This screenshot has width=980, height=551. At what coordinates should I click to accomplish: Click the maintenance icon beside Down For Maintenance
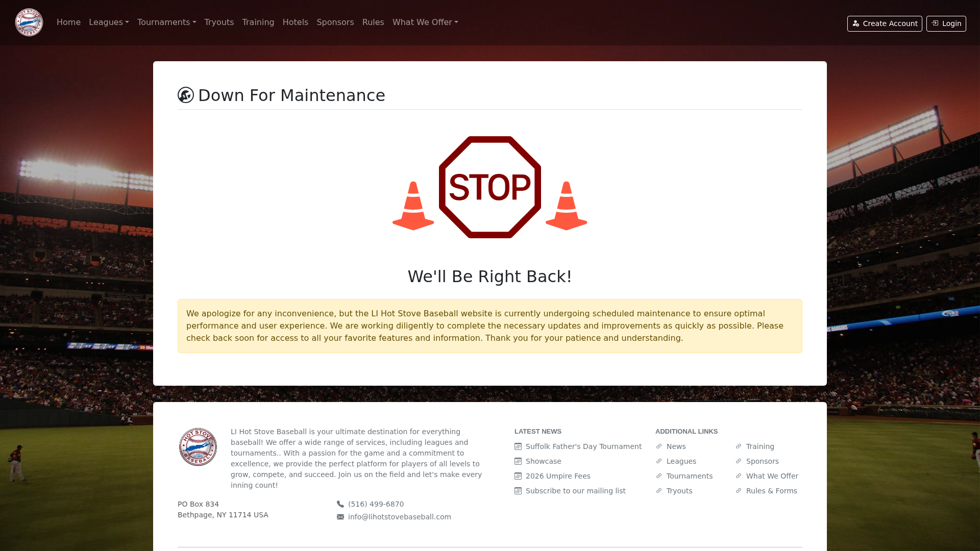click(x=186, y=95)
